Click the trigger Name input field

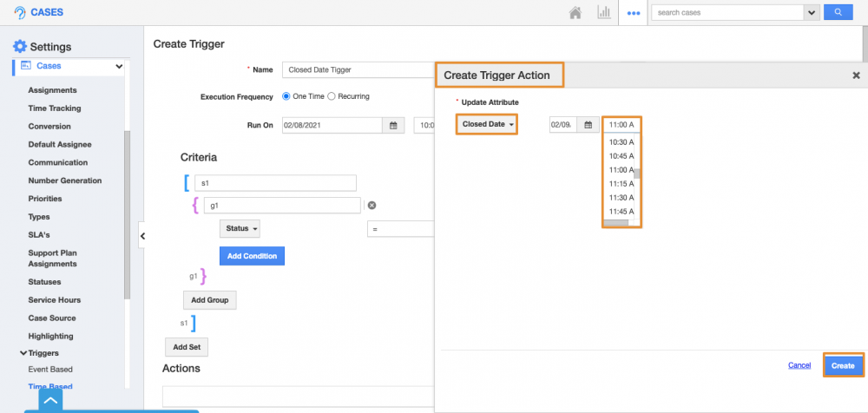coord(358,69)
